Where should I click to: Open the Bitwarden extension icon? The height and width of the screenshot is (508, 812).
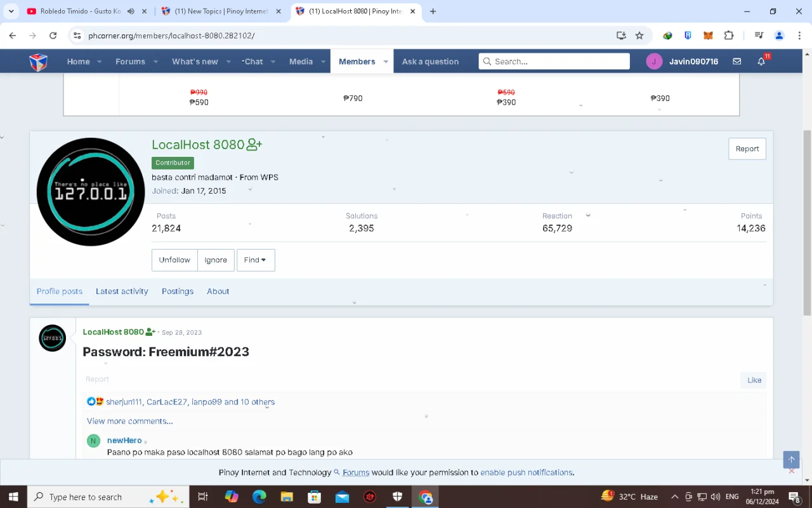tap(688, 36)
